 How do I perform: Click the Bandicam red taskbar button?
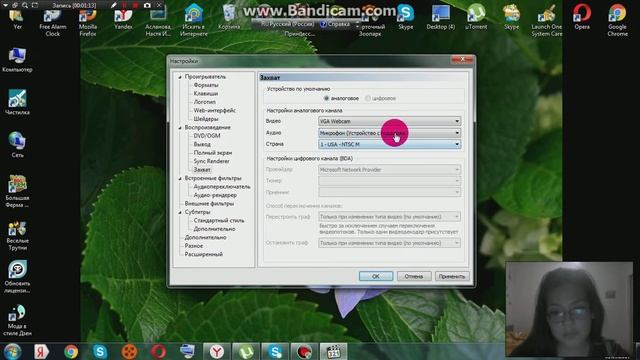(304, 351)
